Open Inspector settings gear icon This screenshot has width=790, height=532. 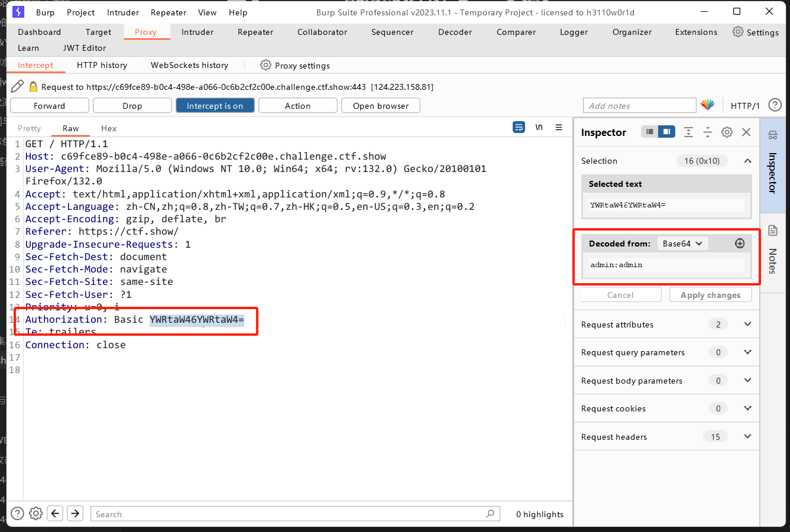point(727,132)
